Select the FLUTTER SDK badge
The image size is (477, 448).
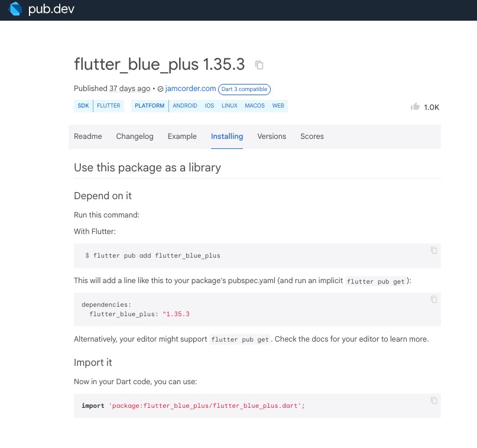(x=108, y=106)
